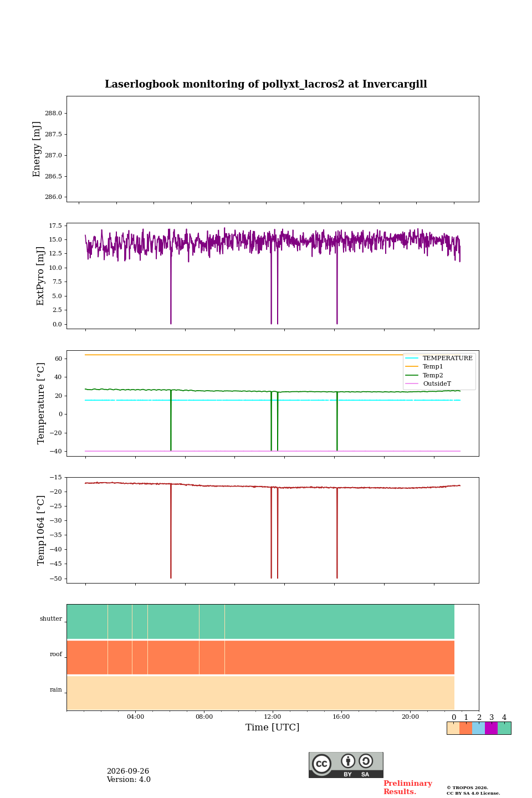Click the 12.5 ExtPyro tick label
The image size is (532, 798).
pyautogui.click(x=55, y=254)
